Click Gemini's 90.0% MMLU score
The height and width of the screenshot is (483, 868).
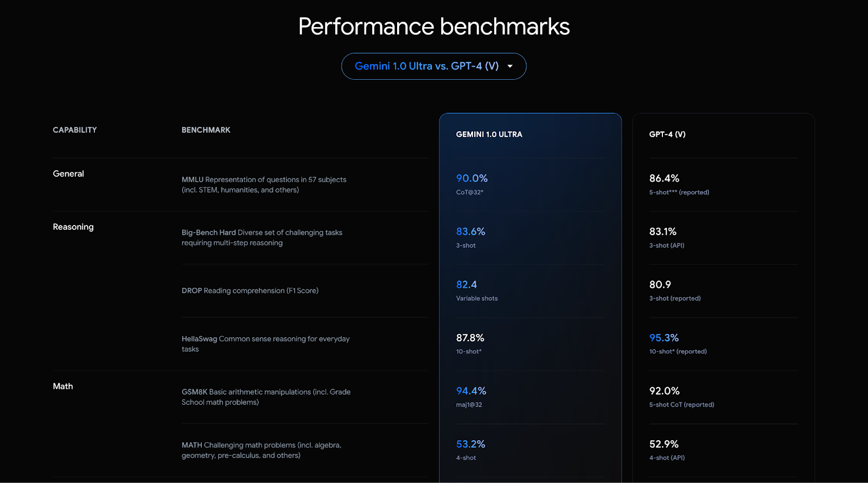coord(471,178)
